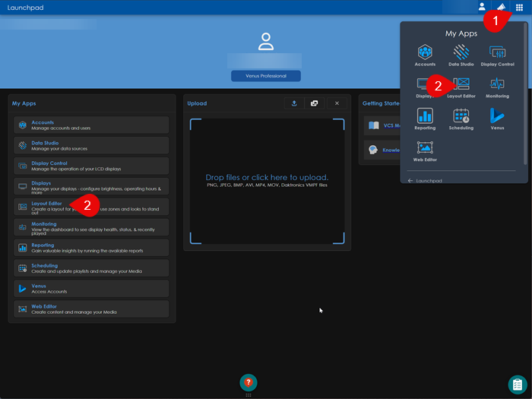Open the red question mark help button
This screenshot has width=532, height=399.
pyautogui.click(x=249, y=382)
